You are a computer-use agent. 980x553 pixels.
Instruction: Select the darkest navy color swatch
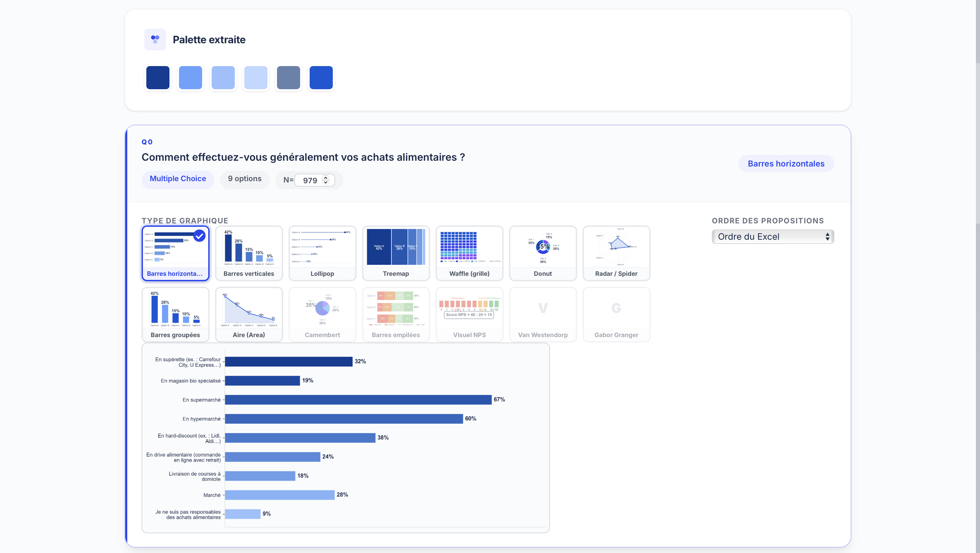click(158, 78)
